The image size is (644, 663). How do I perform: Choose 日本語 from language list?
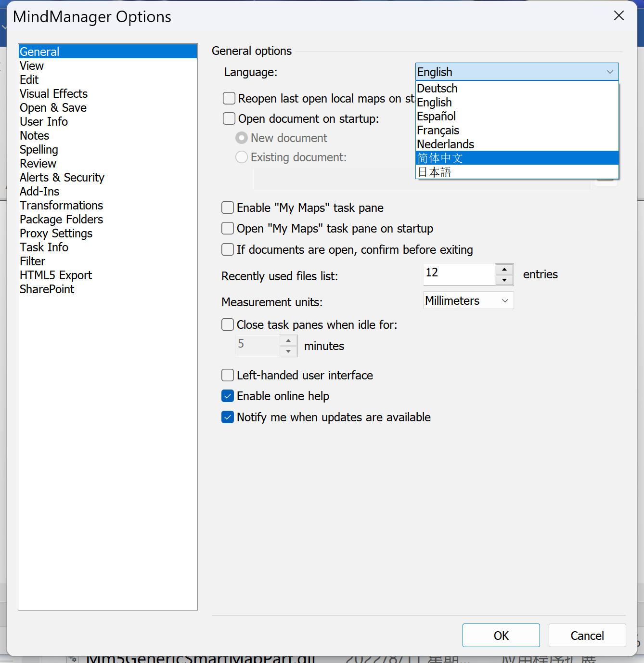tap(517, 172)
